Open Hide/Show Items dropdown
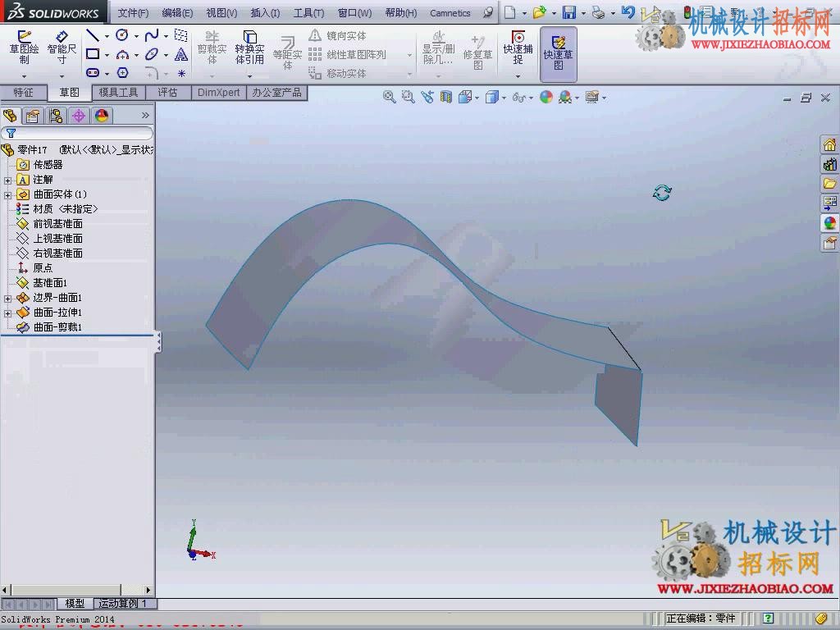 [x=531, y=98]
